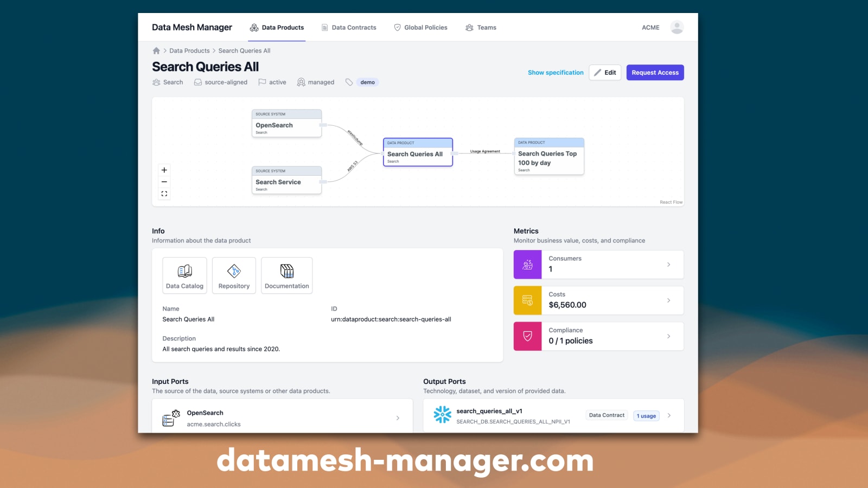This screenshot has width=868, height=488.
Task: Click the Edit button
Action: [x=605, y=73]
